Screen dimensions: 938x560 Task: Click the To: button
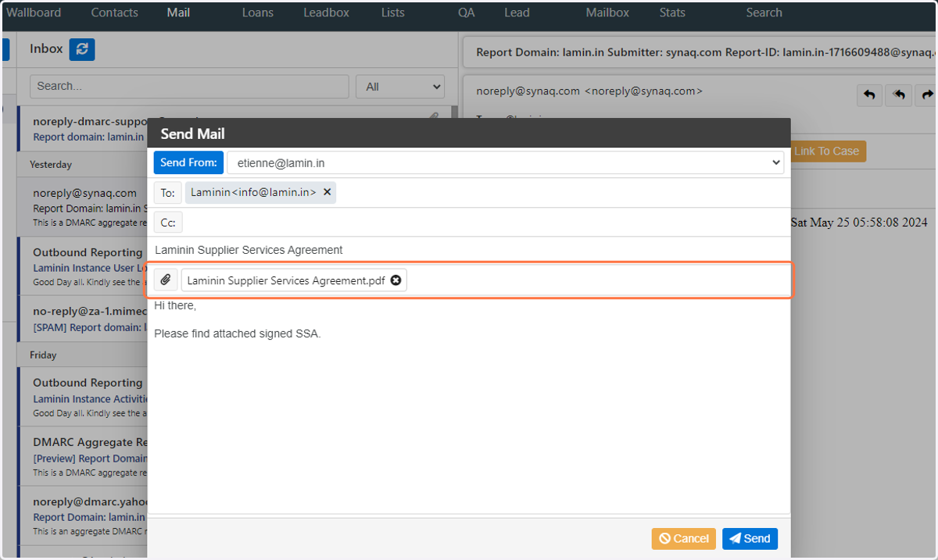tap(168, 193)
